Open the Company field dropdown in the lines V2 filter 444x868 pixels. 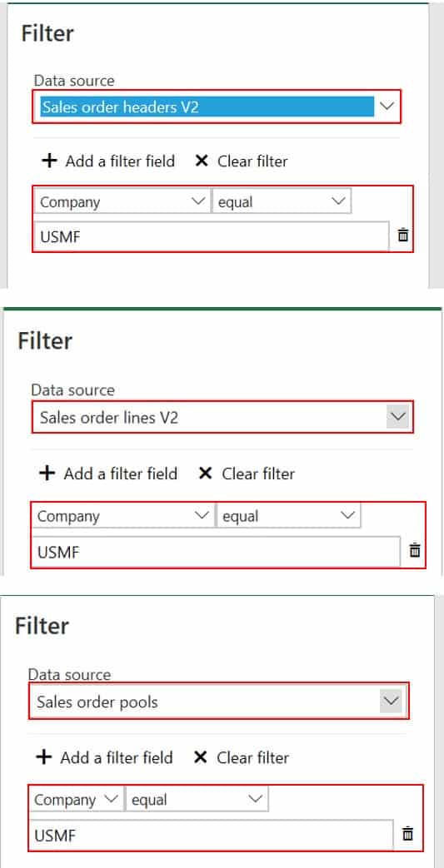pyautogui.click(x=123, y=516)
